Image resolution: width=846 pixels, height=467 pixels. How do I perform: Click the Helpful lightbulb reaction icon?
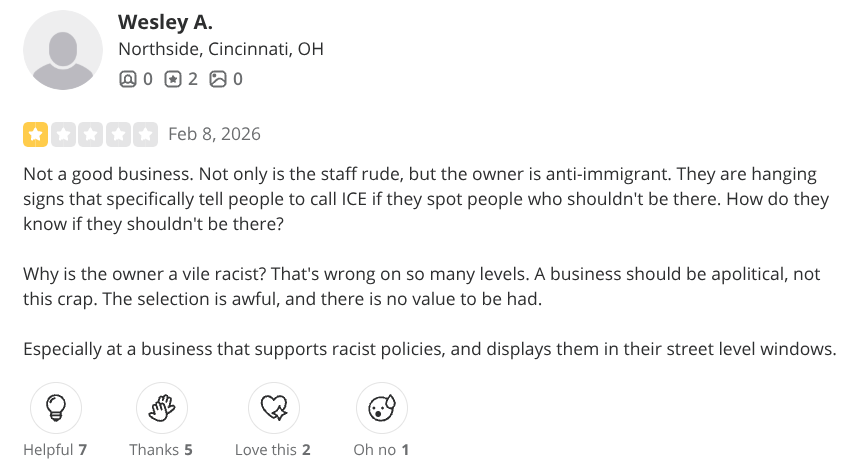(x=56, y=408)
